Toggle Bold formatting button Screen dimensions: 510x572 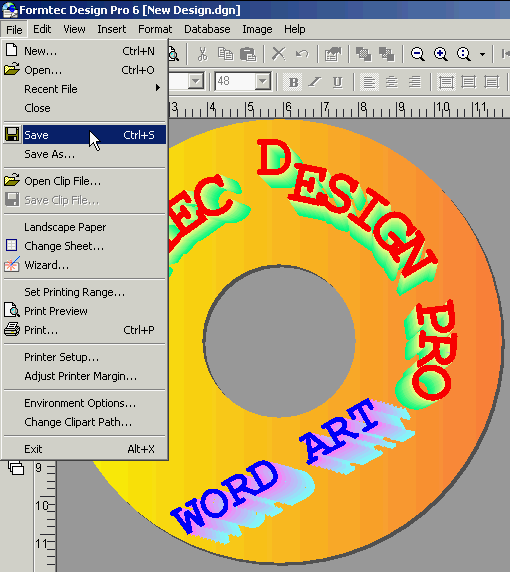293,82
